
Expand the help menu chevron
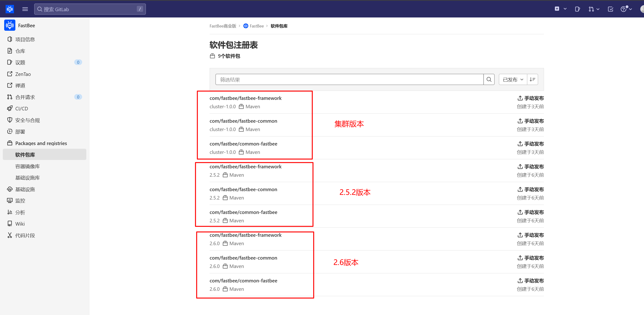coord(631,9)
